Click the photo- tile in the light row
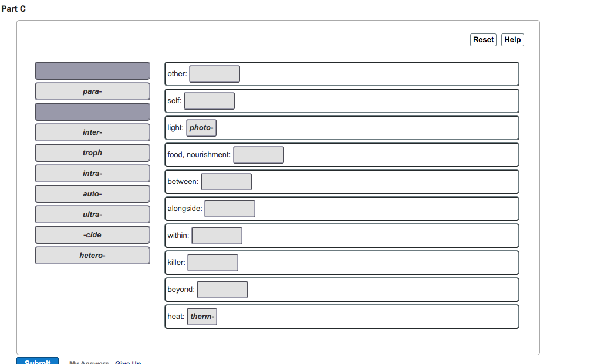This screenshot has width=594, height=364. [x=201, y=127]
